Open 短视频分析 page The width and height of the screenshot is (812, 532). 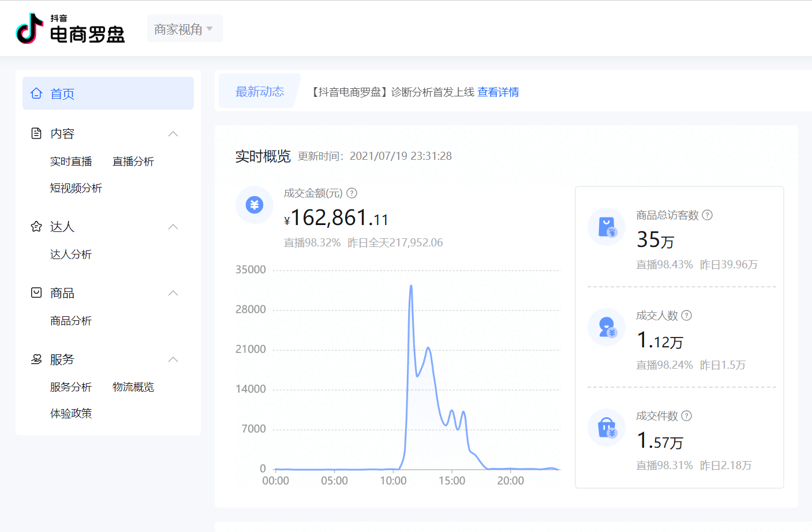coord(76,188)
